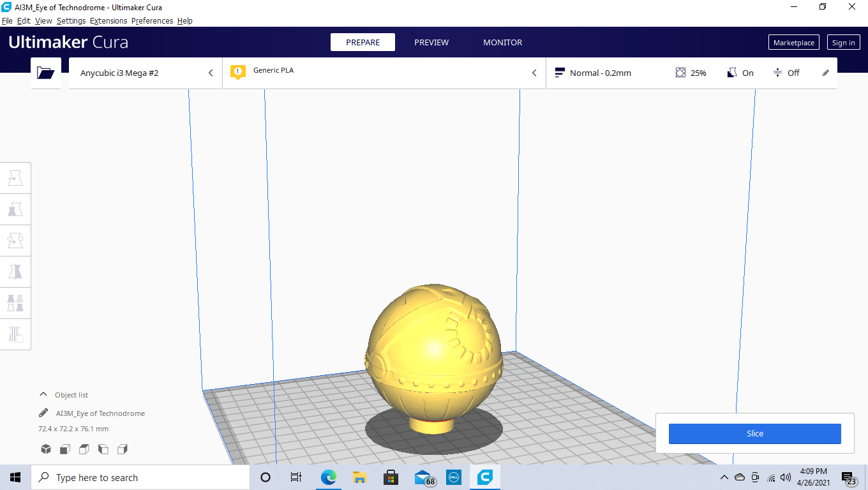
Task: Open the Windows notification center
Action: [x=848, y=477]
